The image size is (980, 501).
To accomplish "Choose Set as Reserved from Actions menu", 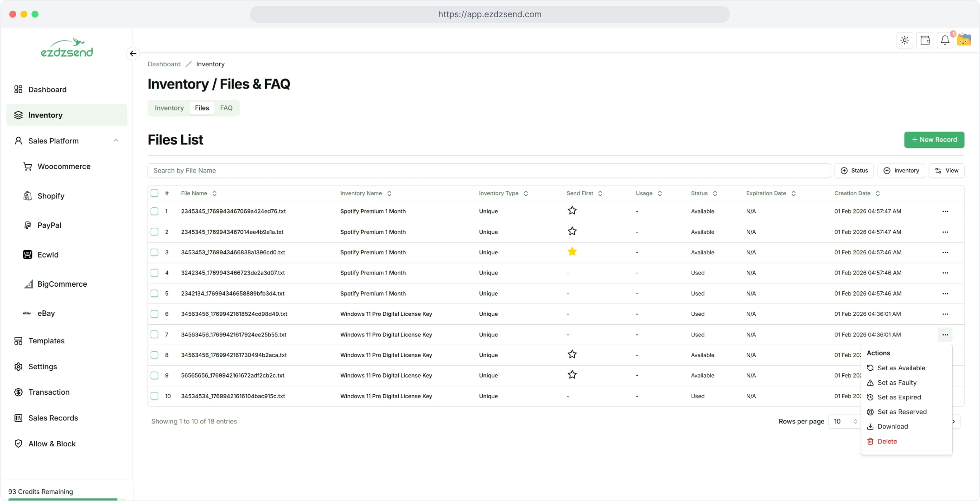I will tap(902, 412).
